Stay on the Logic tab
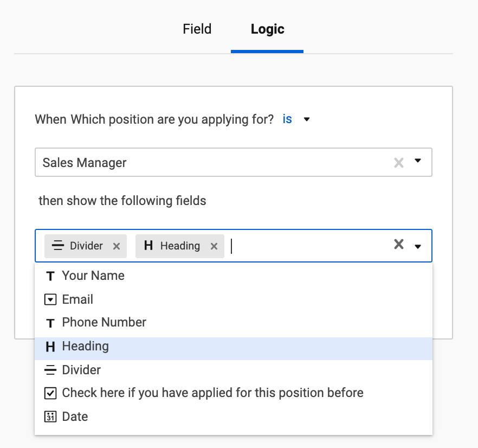This screenshot has height=448, width=478. click(x=267, y=29)
